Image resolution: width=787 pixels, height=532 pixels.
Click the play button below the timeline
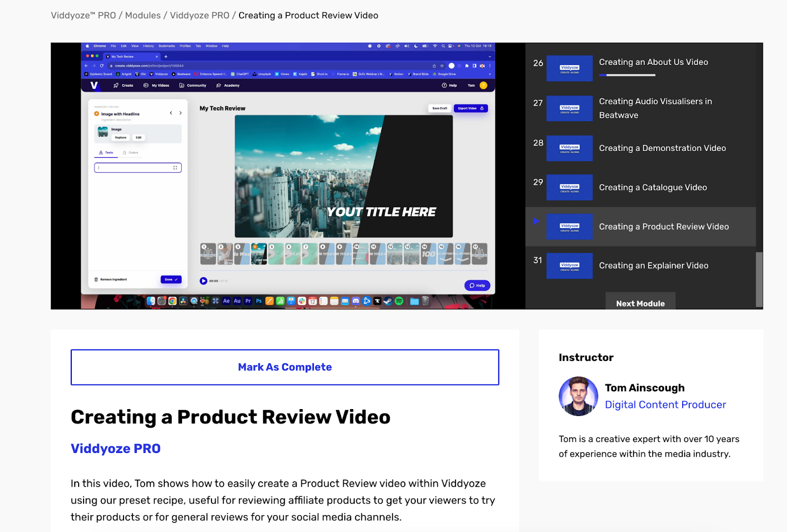tap(203, 281)
